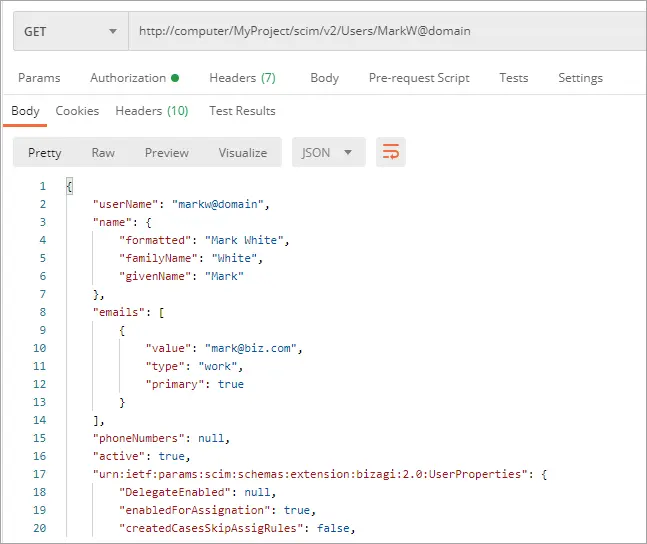Image resolution: width=647 pixels, height=544 pixels.
Task: Switch to request Headers (7) tab
Action: (242, 78)
